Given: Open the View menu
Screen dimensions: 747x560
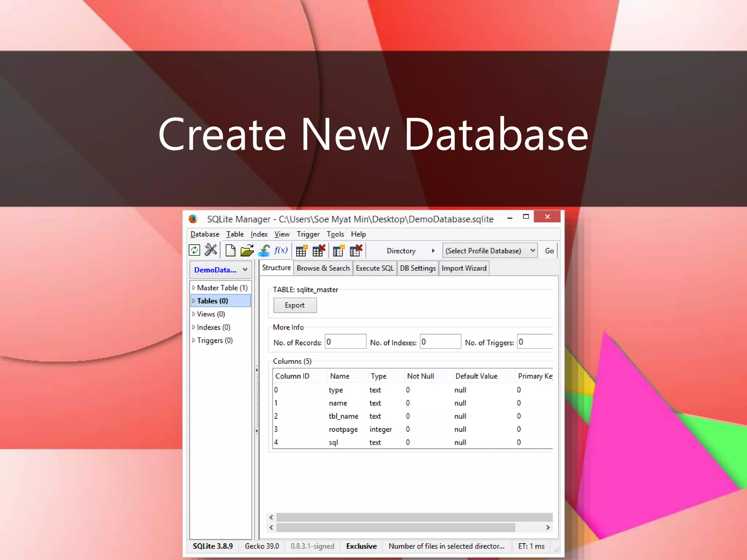Looking at the screenshot, I should tap(282, 234).
